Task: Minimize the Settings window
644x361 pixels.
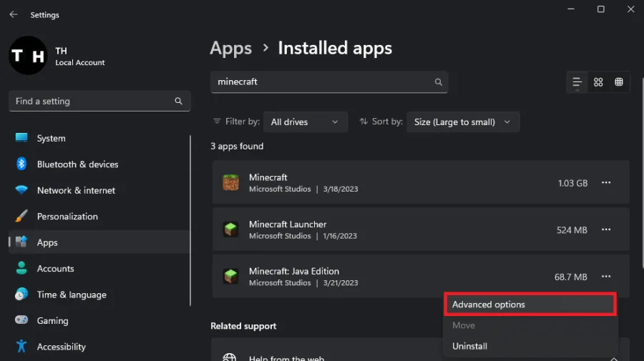Action: [x=571, y=9]
